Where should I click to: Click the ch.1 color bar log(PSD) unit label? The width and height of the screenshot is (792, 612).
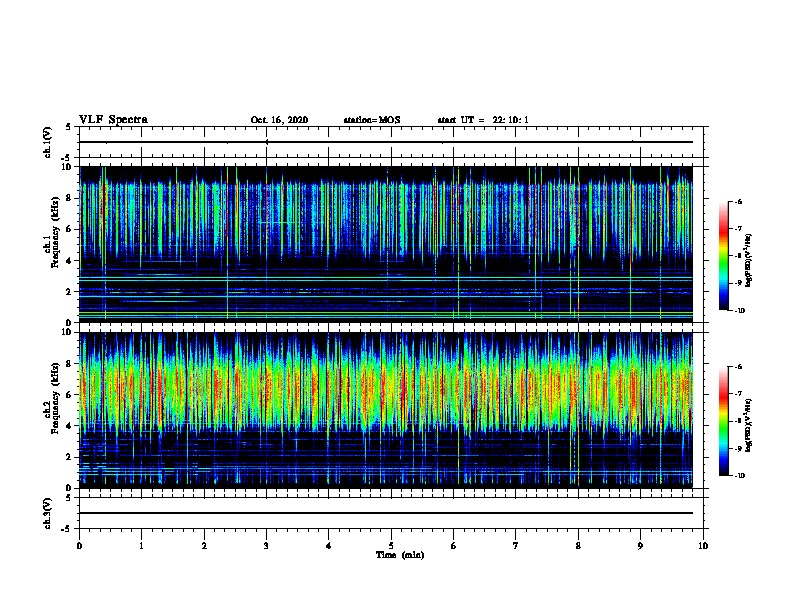pos(749,260)
